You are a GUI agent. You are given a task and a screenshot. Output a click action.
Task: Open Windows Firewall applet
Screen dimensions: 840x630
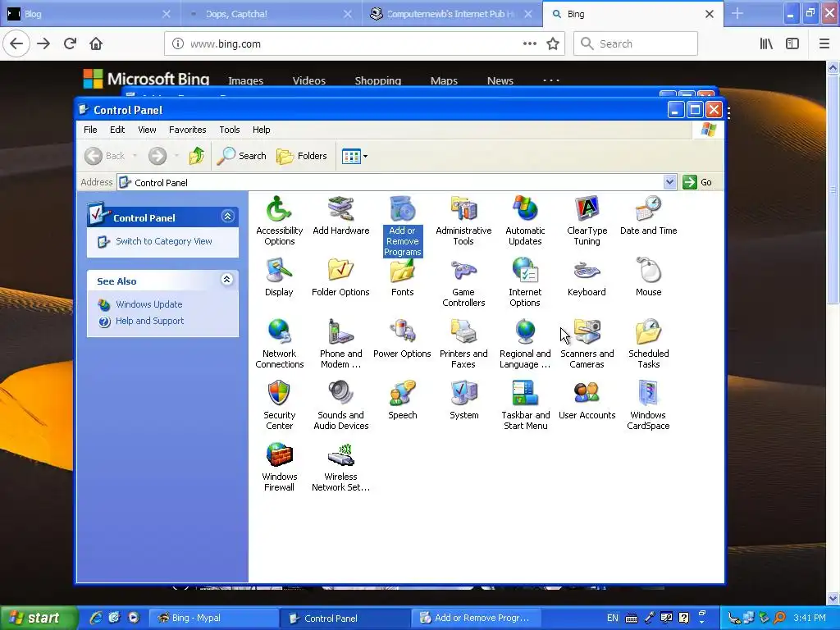pyautogui.click(x=279, y=467)
